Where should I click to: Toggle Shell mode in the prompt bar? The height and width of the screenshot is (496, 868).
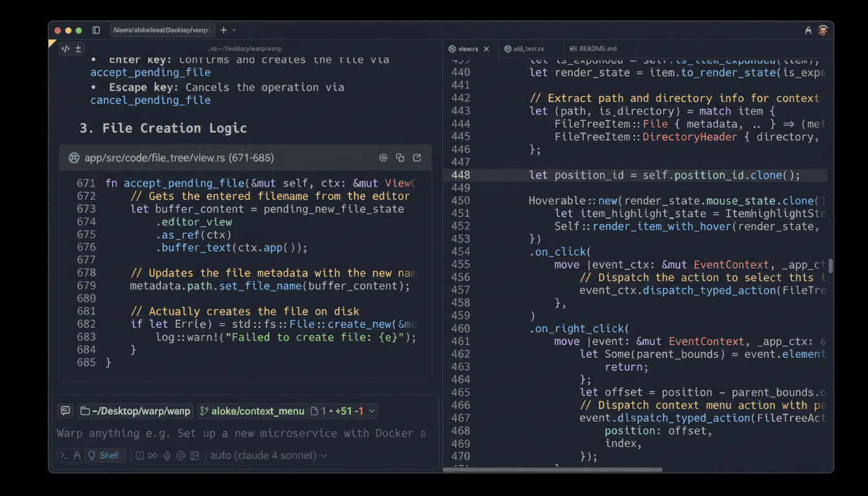pyautogui.click(x=104, y=455)
